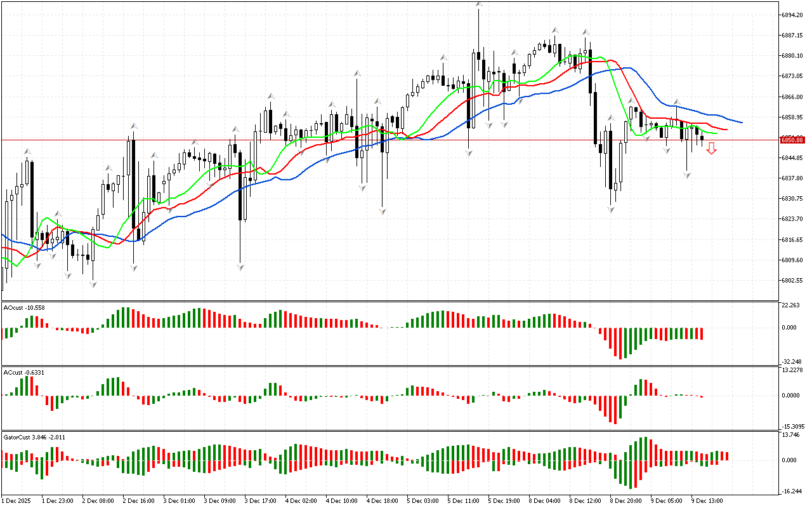The height and width of the screenshot is (508, 812).
Task: Click the AOcust indicator label
Action: click(24, 308)
